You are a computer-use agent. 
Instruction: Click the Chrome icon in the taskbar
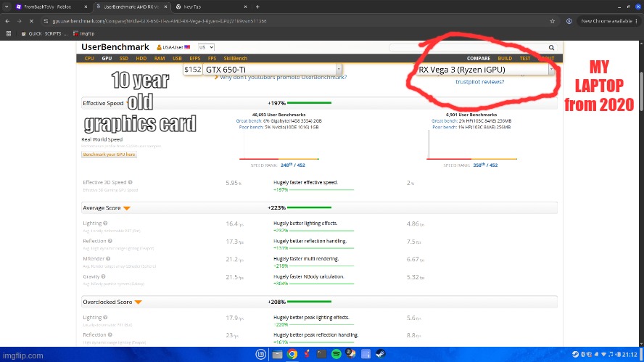coord(292,354)
